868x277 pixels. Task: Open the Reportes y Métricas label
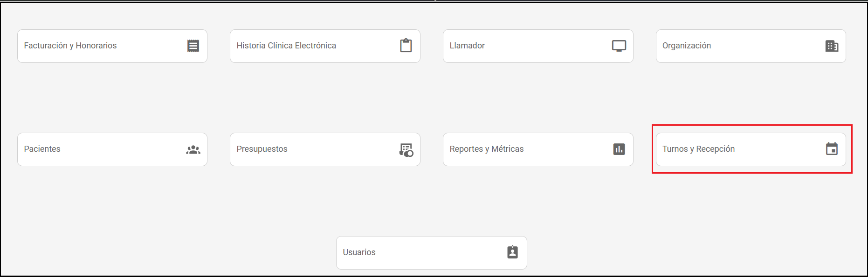pyautogui.click(x=487, y=149)
